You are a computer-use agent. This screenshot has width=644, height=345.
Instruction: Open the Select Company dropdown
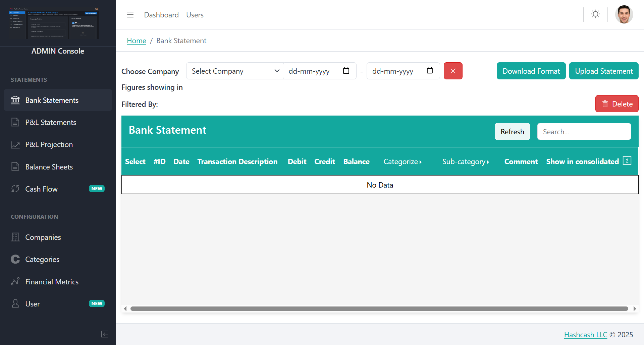234,71
